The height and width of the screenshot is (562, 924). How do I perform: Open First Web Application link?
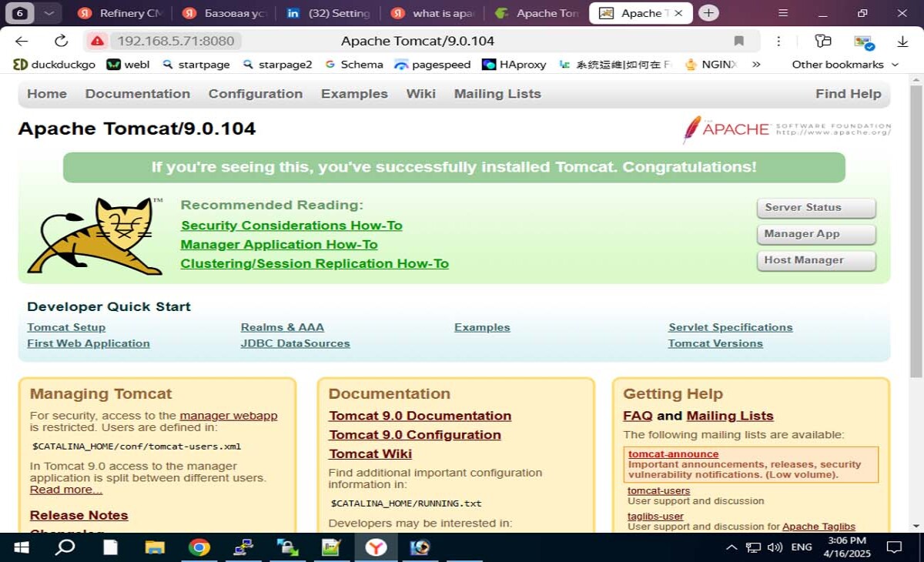[89, 343]
